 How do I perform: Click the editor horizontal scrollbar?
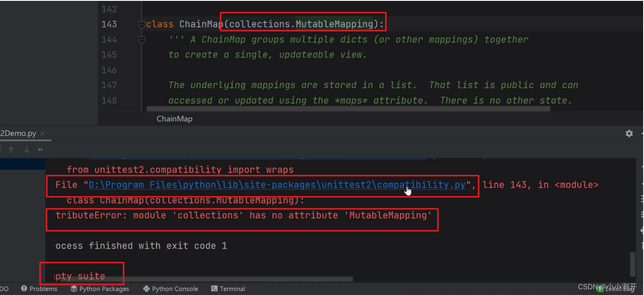point(348,109)
